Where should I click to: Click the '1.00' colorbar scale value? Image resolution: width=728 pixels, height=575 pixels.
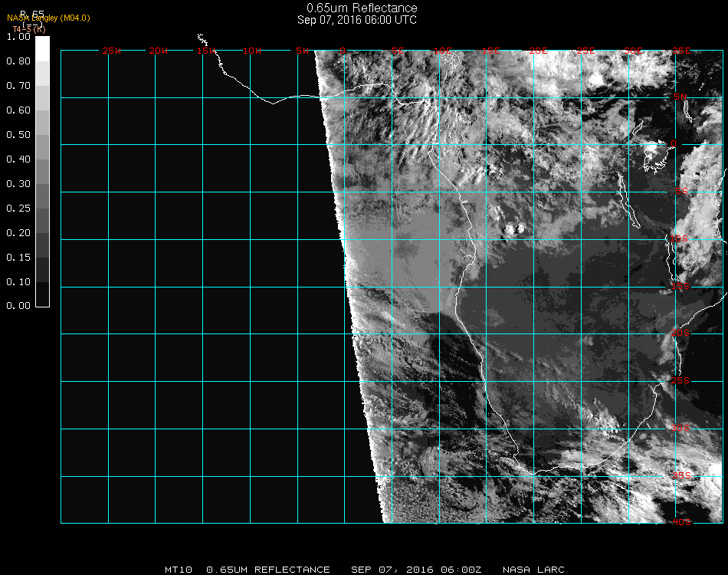18,37
